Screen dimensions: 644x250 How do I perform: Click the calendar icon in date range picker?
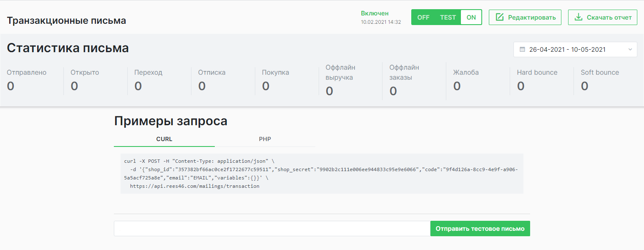522,49
